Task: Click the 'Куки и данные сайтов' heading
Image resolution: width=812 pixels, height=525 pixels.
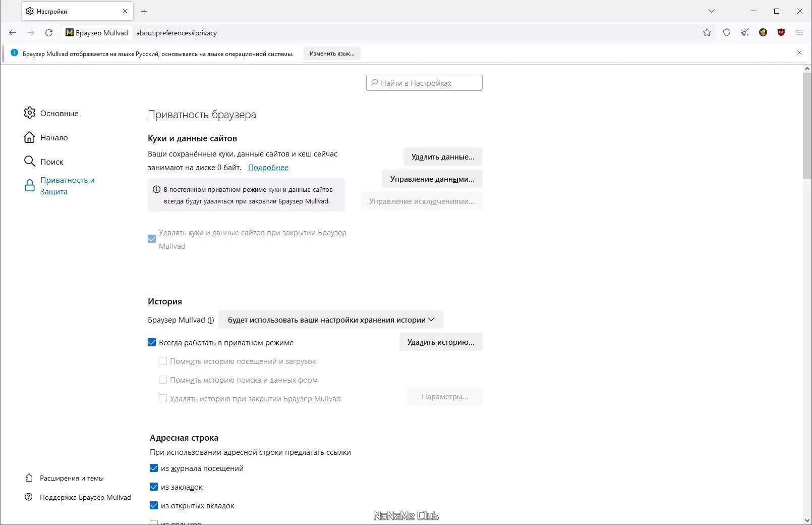Action: [192, 138]
